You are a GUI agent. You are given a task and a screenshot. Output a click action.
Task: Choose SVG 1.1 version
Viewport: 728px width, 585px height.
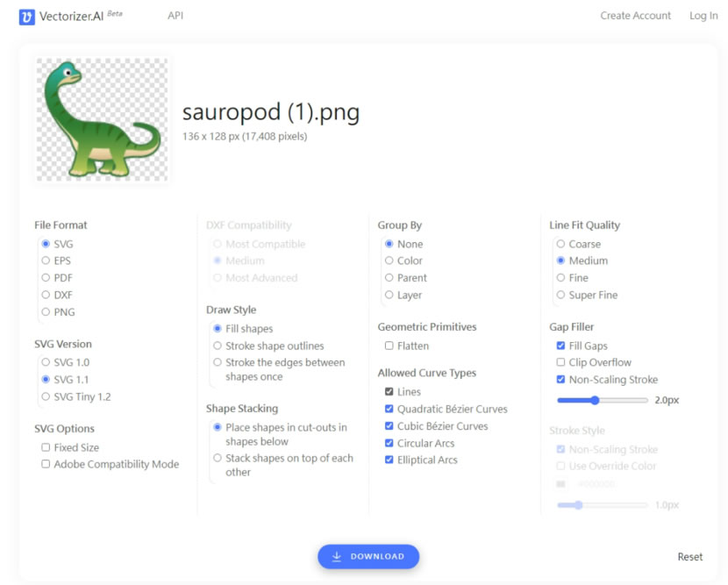coord(46,379)
